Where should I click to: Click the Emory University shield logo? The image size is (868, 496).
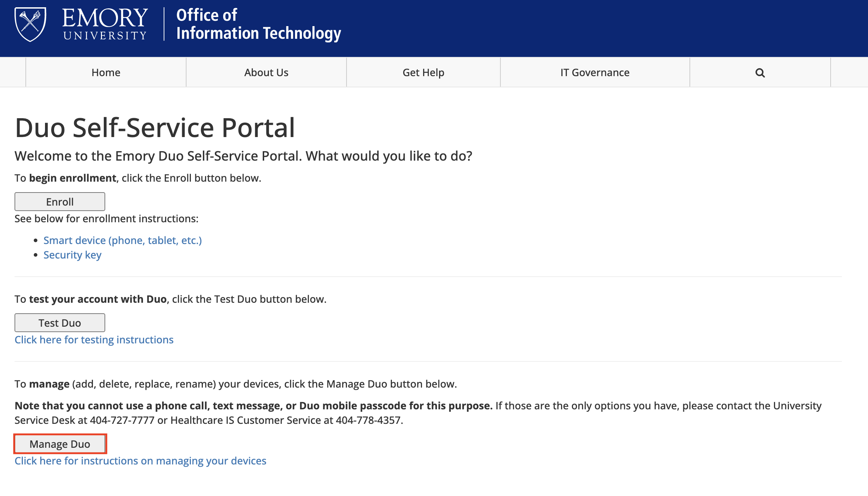(x=30, y=24)
